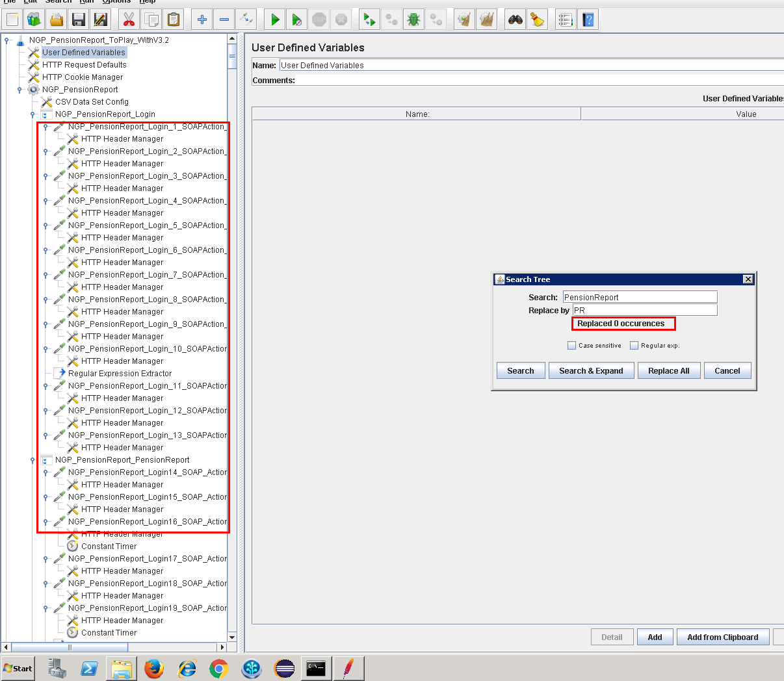This screenshot has width=784, height=681.
Task: Paste an element using the clipboard icon
Action: [x=173, y=19]
